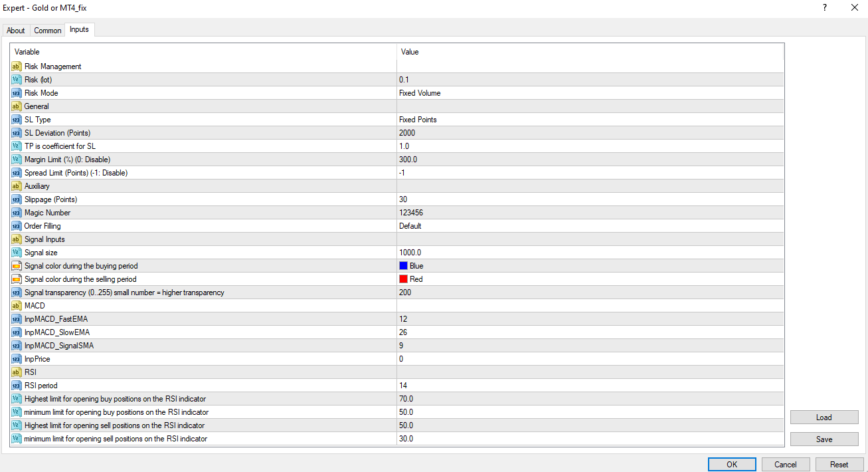Switch to the About tab
This screenshot has height=472, width=868.
point(16,31)
